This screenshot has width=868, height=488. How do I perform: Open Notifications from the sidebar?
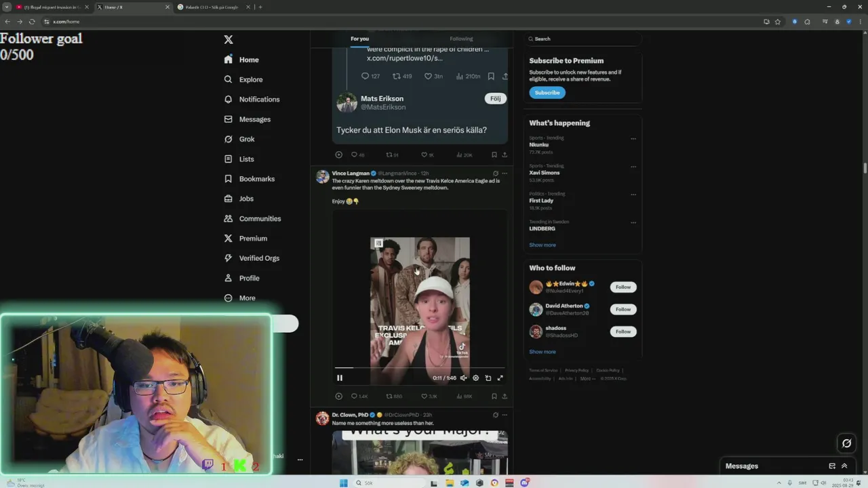coord(252,99)
